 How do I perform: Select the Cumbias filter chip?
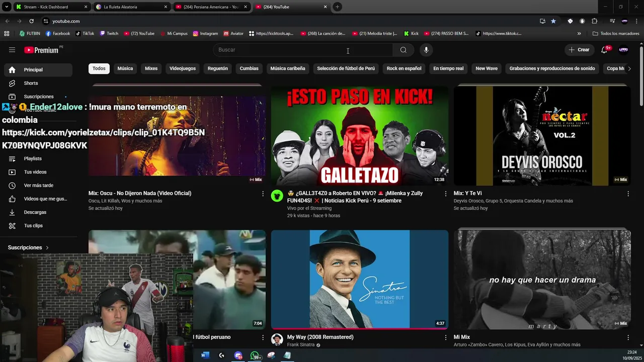[x=249, y=68]
